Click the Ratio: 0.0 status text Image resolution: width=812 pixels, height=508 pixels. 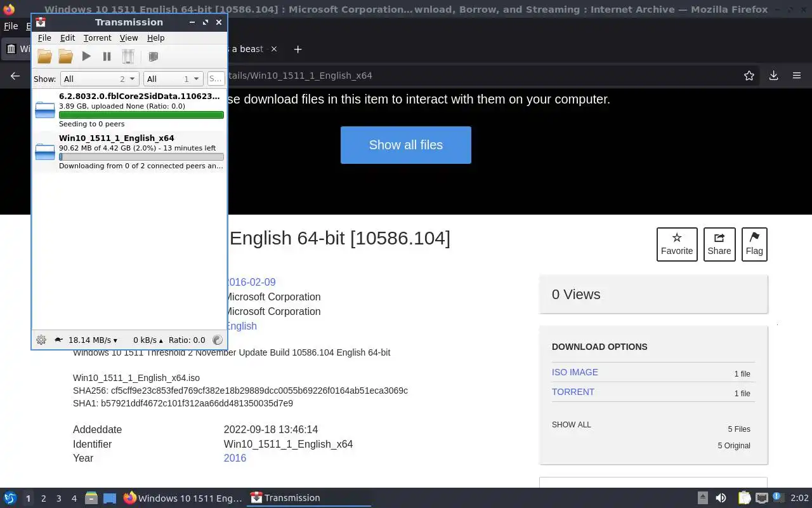point(187,340)
